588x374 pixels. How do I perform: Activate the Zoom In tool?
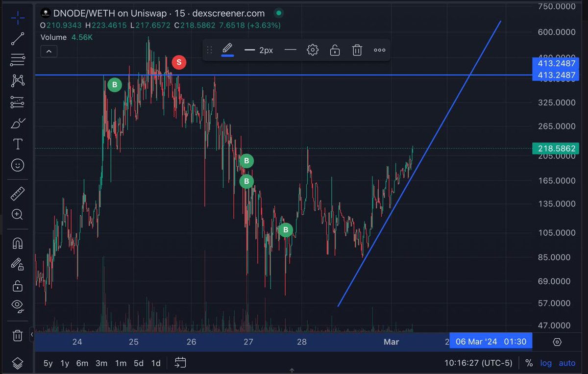pos(17,215)
